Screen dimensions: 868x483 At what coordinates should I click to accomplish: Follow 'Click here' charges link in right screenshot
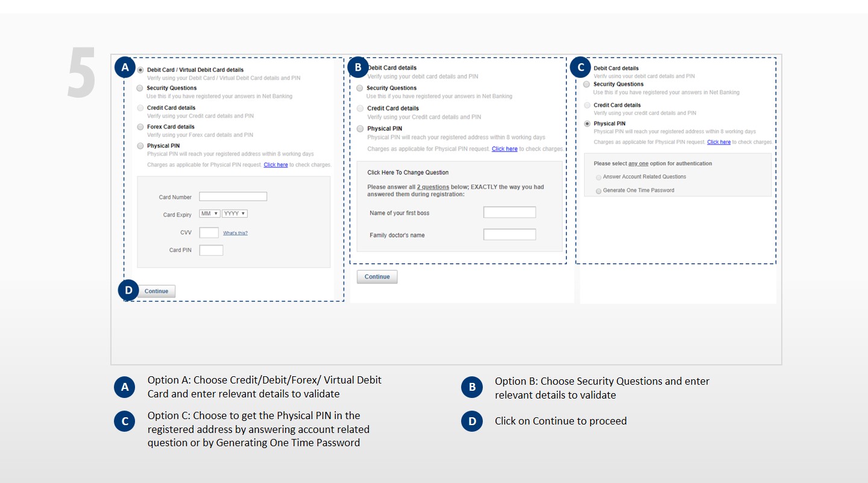pyautogui.click(x=719, y=142)
